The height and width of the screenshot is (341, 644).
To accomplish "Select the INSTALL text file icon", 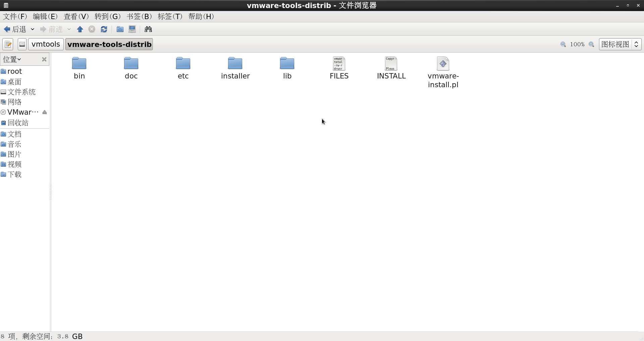I will pos(391,63).
